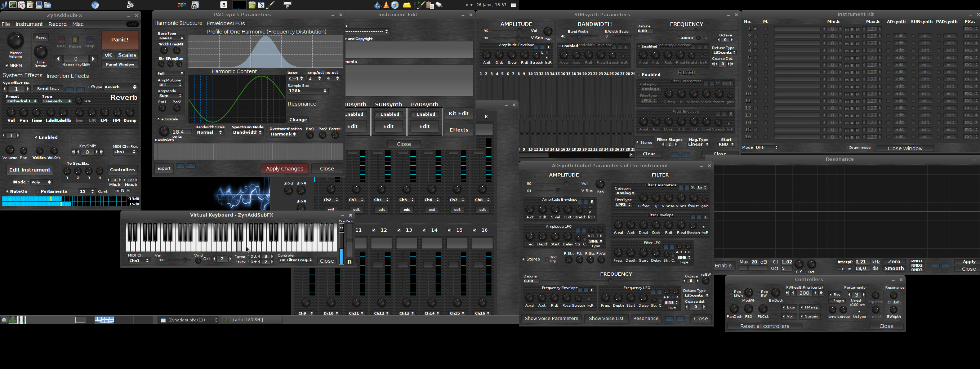Click the Master Volume knob
The width and height of the screenshot is (980, 369).
[x=15, y=41]
